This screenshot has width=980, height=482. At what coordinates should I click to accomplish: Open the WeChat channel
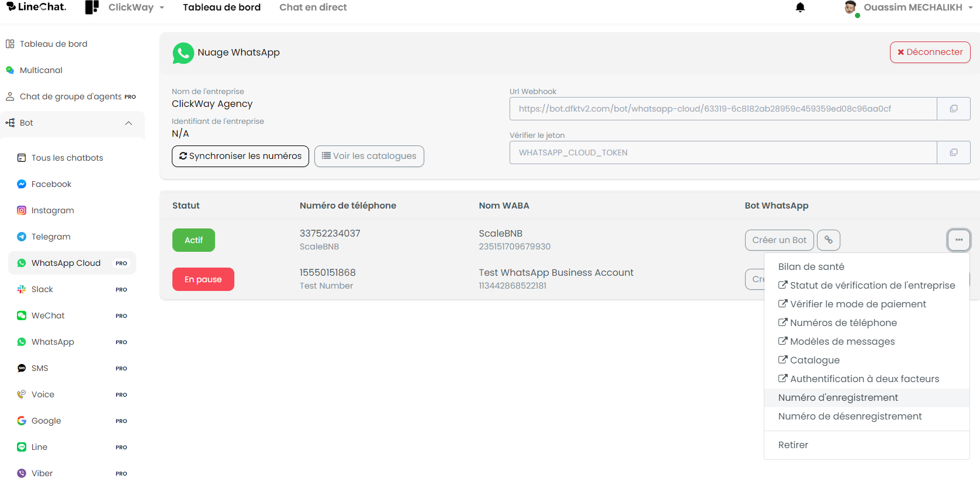tap(48, 315)
